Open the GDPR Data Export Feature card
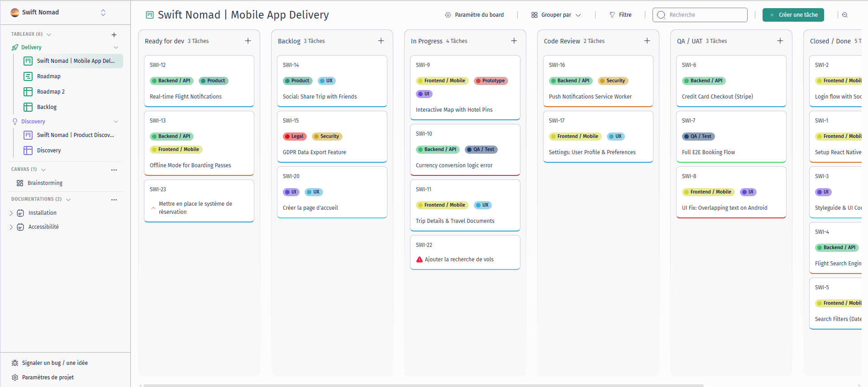Image resolution: width=868 pixels, height=387 pixels. [x=332, y=137]
